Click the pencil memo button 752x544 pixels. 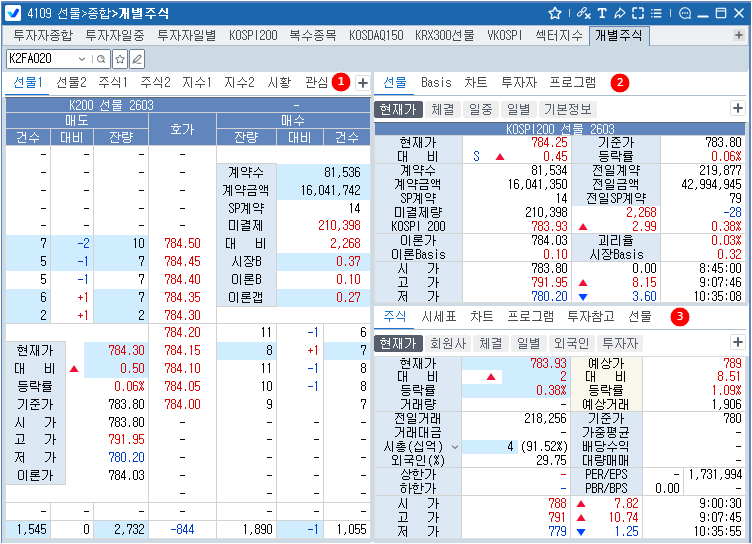click(x=137, y=59)
